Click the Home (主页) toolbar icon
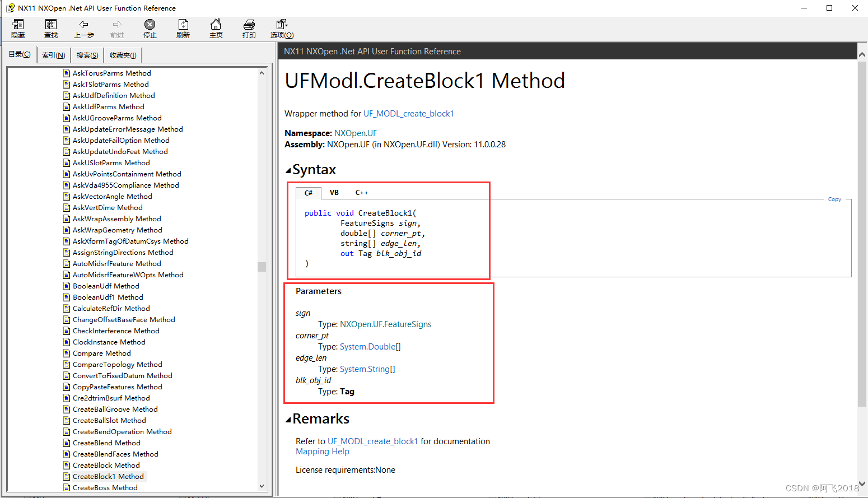The height and width of the screenshot is (498, 868). (216, 29)
